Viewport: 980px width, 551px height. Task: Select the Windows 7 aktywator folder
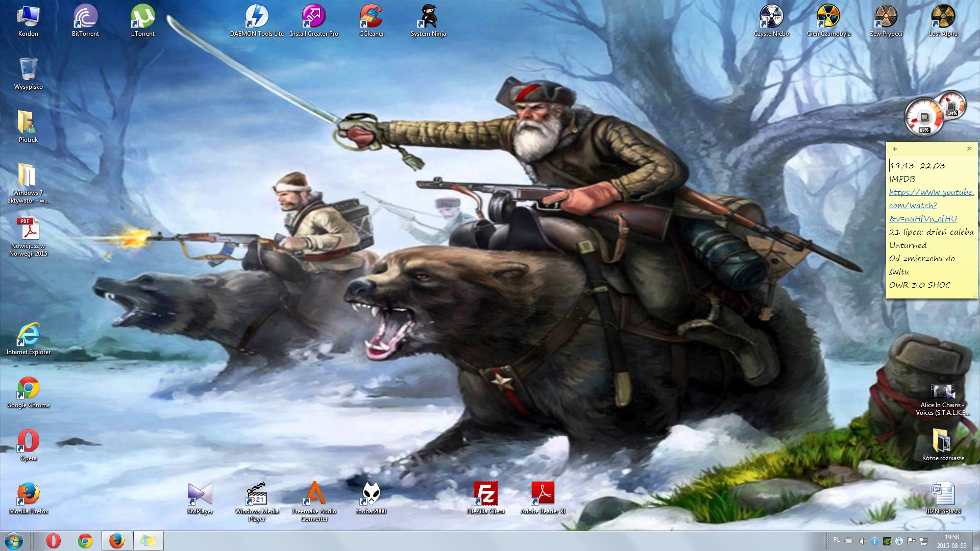pos(28,184)
